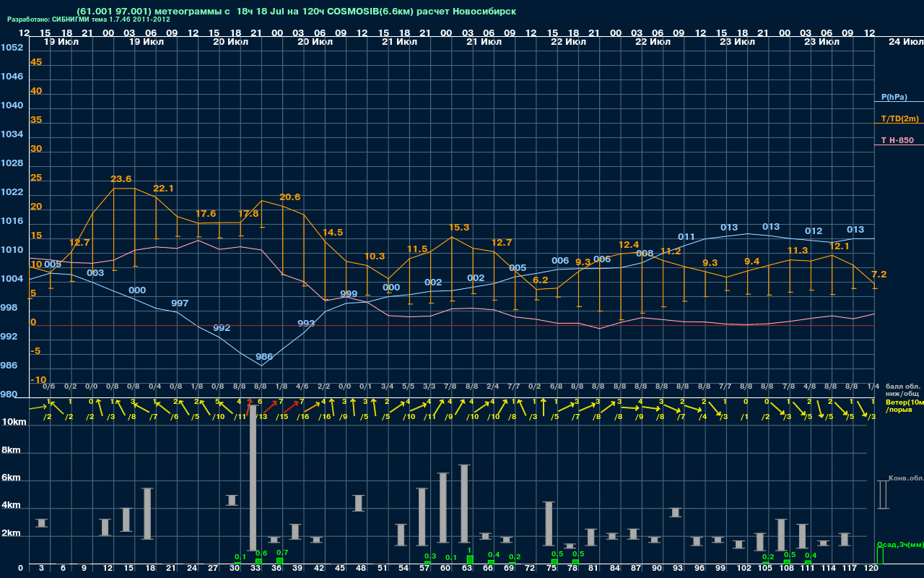Click the 008 pressure value on the curve
This screenshot has width=924, height=578.
(645, 253)
